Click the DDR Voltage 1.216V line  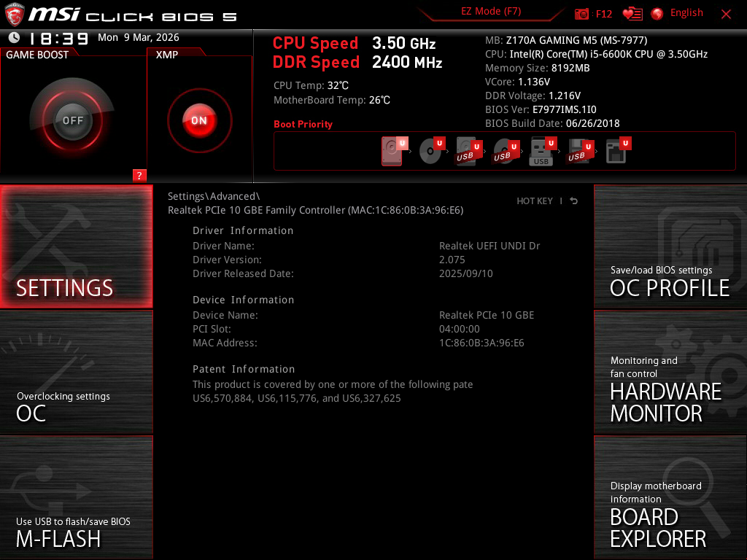(x=533, y=96)
